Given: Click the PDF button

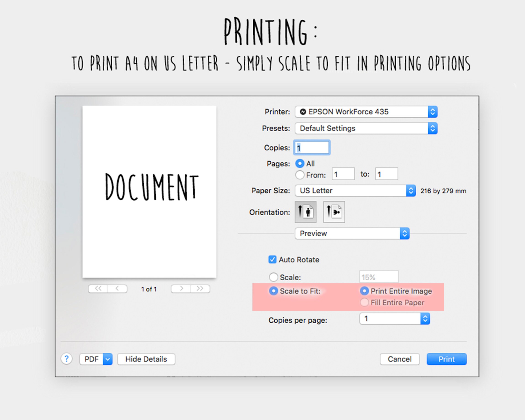Looking at the screenshot, I should point(91,359).
